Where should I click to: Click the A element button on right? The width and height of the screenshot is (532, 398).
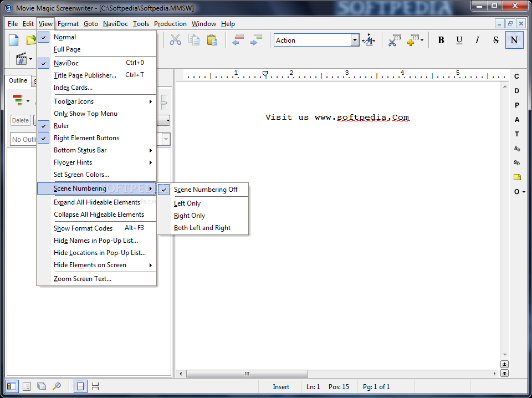[516, 119]
